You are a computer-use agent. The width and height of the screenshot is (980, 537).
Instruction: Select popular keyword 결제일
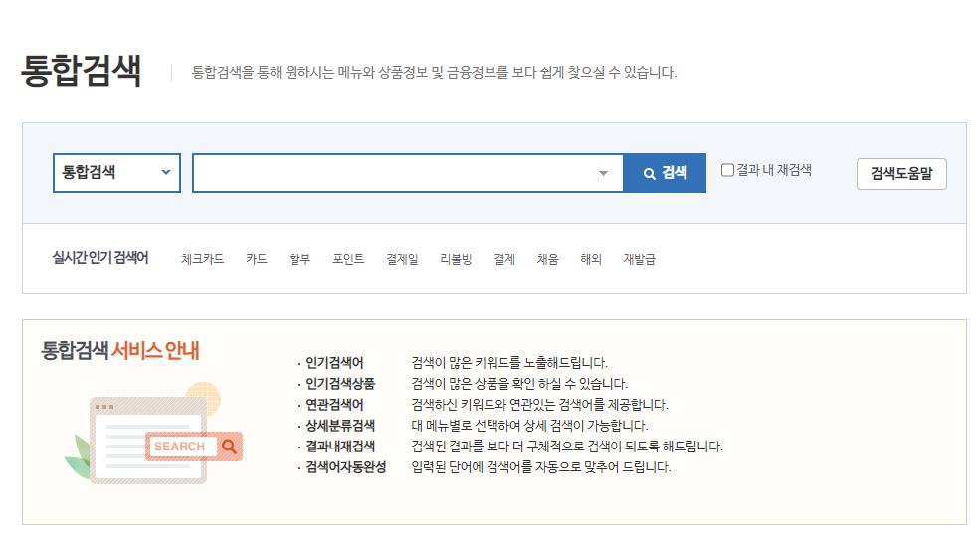pyautogui.click(x=402, y=259)
